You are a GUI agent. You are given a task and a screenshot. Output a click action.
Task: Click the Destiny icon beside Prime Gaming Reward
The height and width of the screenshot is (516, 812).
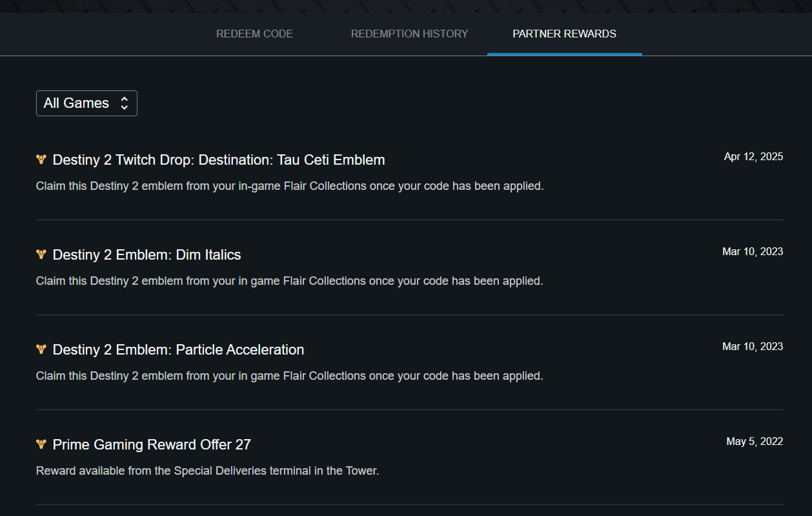click(41, 444)
